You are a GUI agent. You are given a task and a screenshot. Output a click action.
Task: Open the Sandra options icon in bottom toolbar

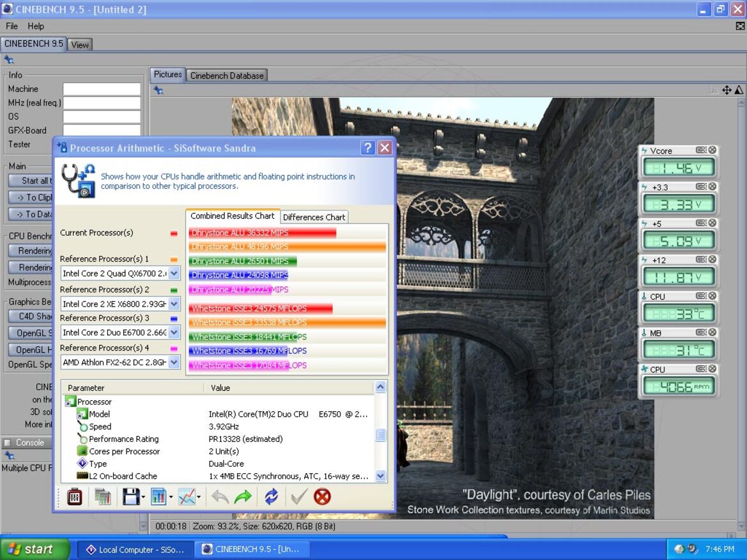[74, 497]
